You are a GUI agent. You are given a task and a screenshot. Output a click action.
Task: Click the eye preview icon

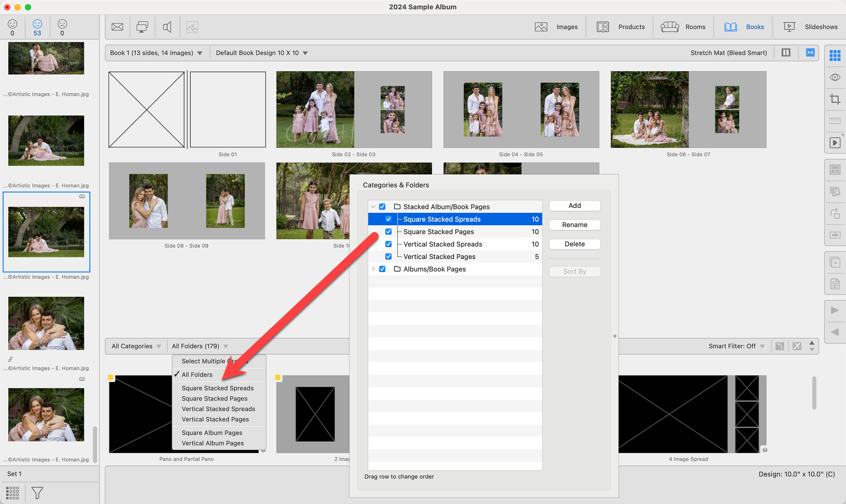pos(835,77)
